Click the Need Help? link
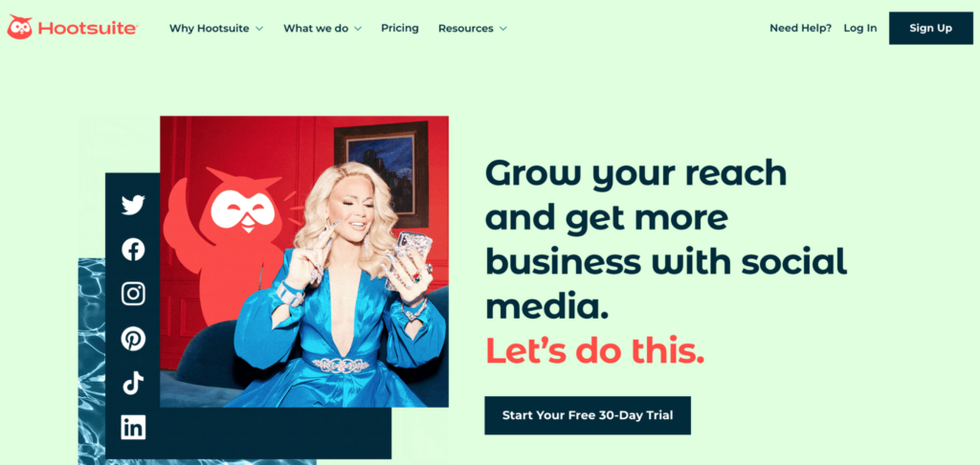 pos(801,28)
